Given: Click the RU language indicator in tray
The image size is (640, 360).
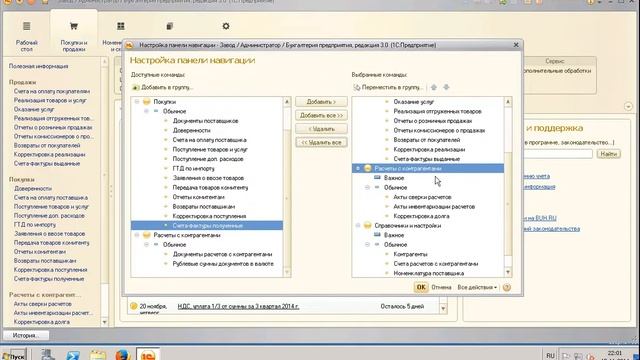Looking at the screenshot, I should 550,356.
